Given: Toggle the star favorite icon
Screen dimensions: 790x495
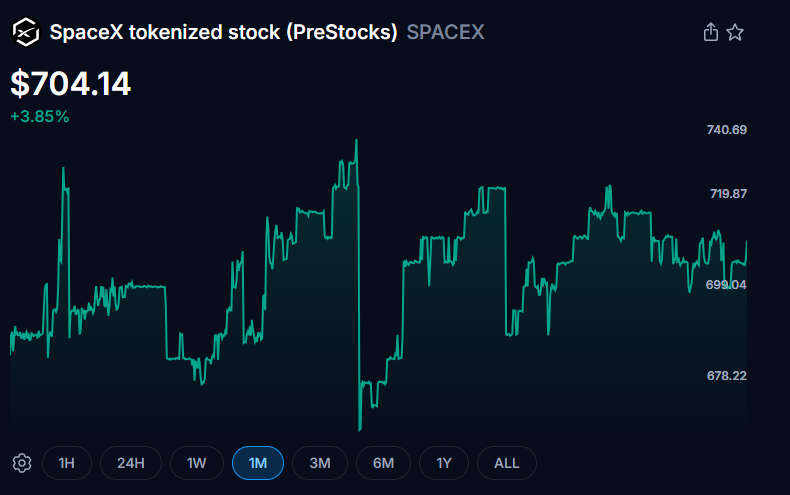Looking at the screenshot, I should click(x=735, y=32).
